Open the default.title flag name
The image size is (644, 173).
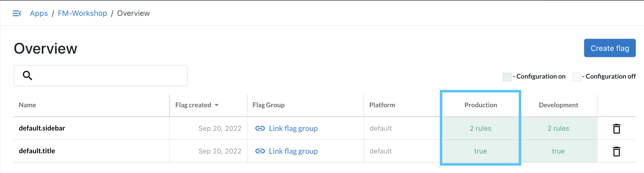pos(37,151)
